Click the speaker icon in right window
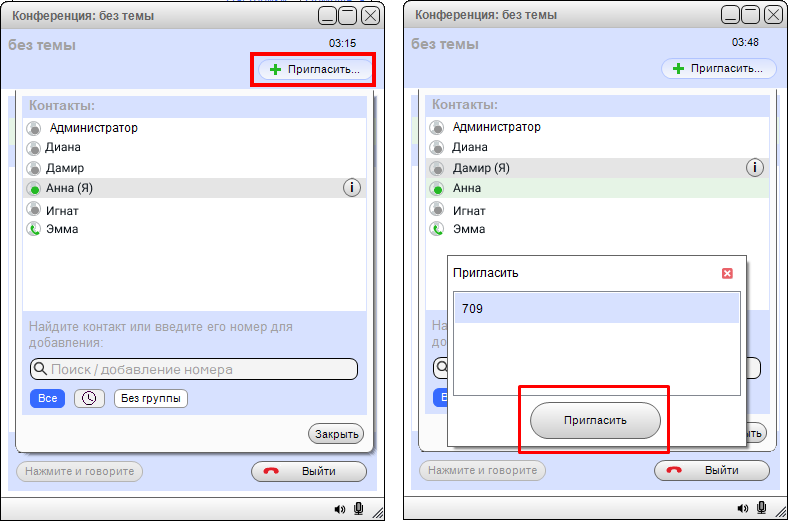788x521 pixels. point(743,509)
